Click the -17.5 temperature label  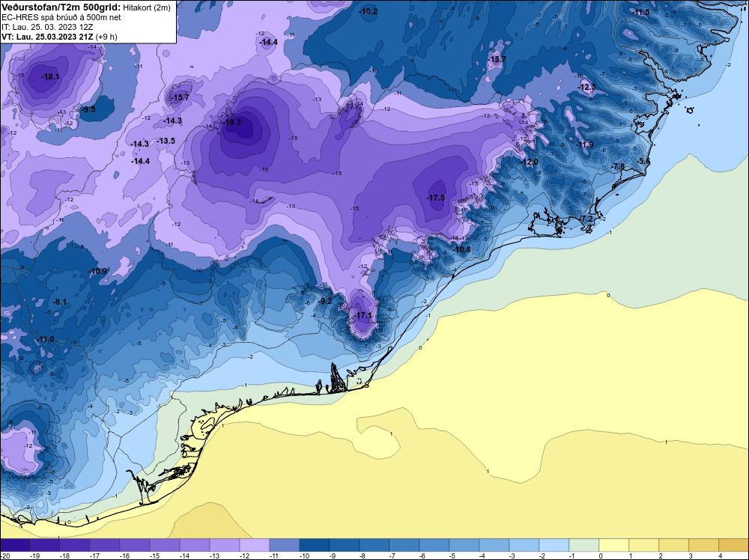pyautogui.click(x=436, y=198)
